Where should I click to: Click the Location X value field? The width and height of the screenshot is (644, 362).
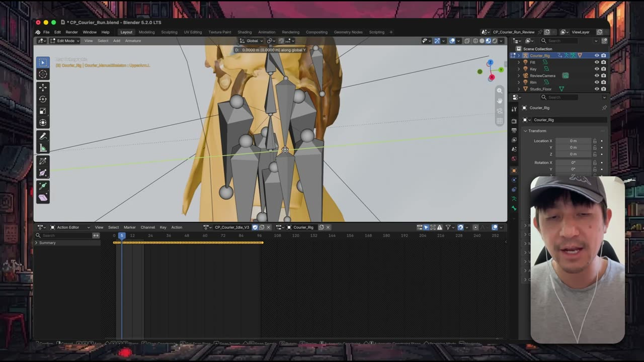point(573,141)
